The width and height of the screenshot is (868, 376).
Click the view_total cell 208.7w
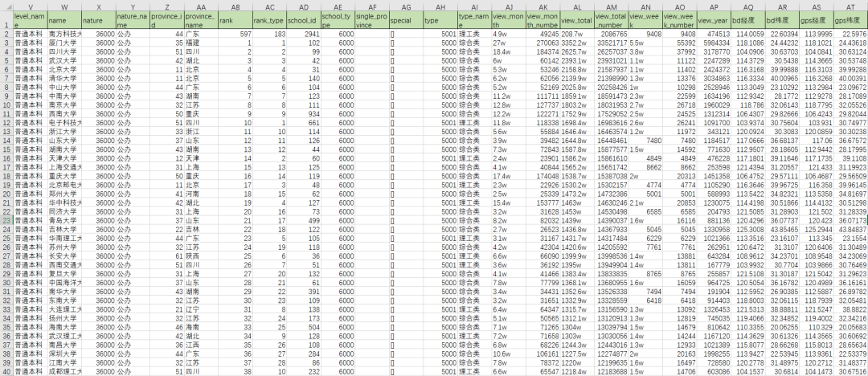[x=577, y=34]
